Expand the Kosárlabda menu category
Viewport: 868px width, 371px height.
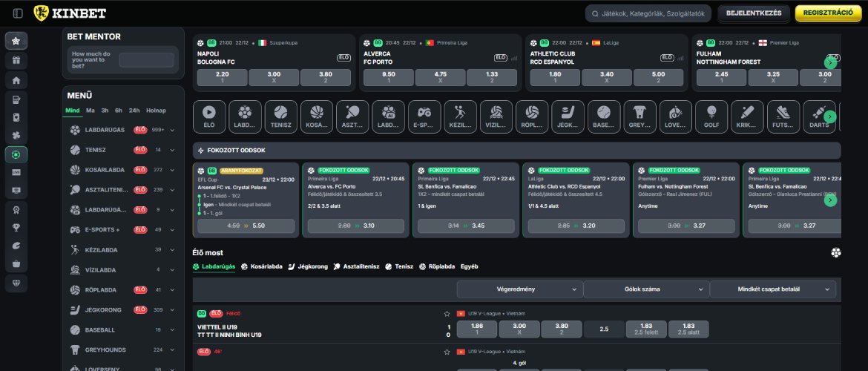tap(173, 170)
